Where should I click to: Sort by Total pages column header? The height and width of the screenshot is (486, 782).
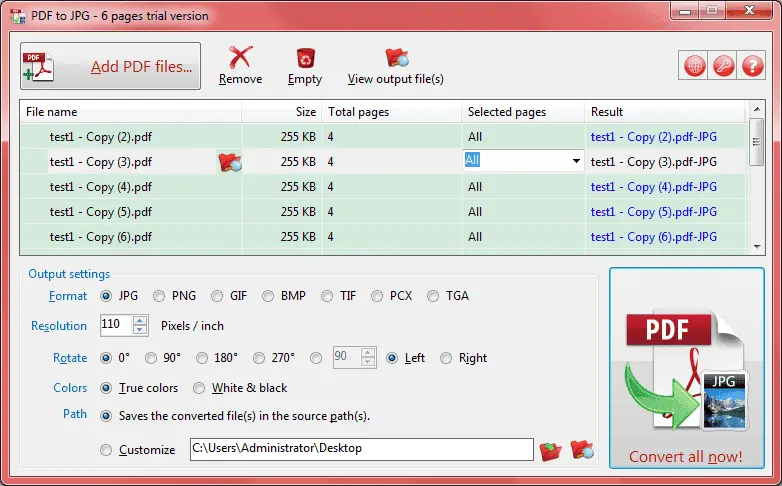(x=392, y=112)
